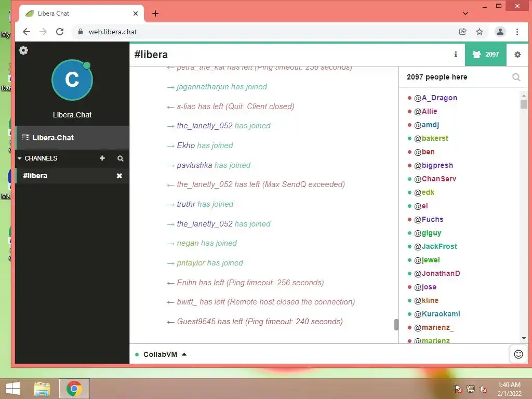532x399 pixels.
Task: Select user @ben in nick list
Action: (424, 152)
